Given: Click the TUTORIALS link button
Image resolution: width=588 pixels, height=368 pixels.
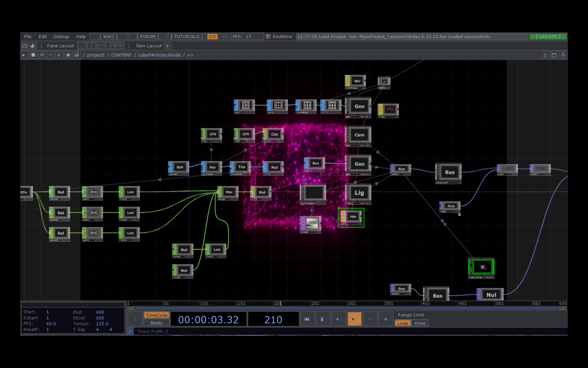Looking at the screenshot, I should (x=187, y=36).
